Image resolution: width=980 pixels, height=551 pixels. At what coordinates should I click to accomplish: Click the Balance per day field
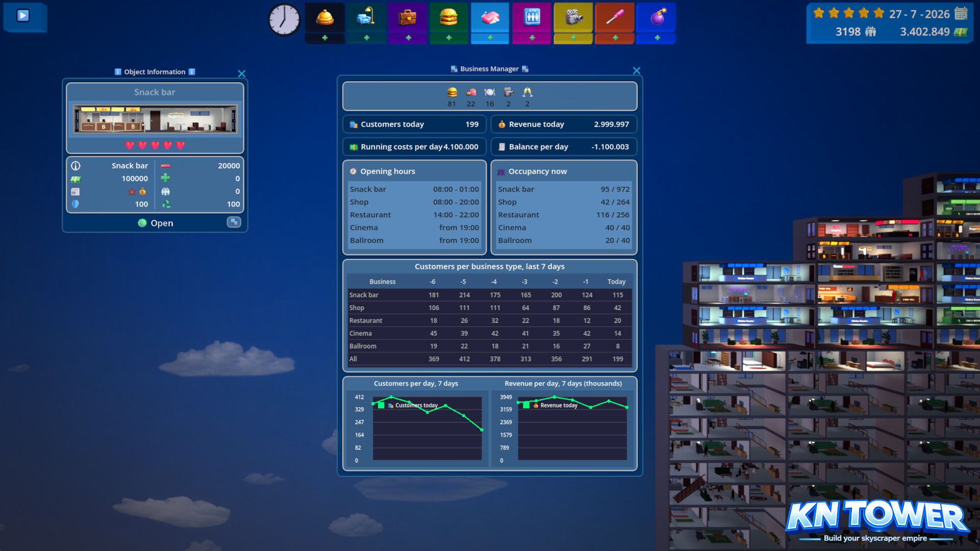click(x=563, y=147)
